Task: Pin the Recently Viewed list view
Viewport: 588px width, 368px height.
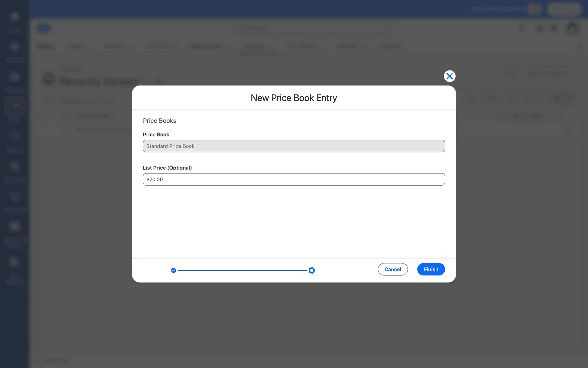Action: tap(159, 81)
